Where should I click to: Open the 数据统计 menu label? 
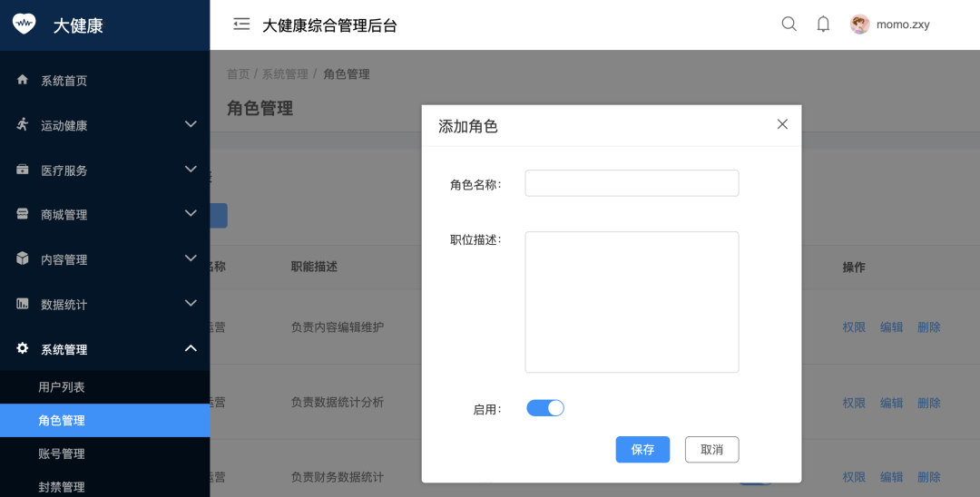click(x=64, y=305)
